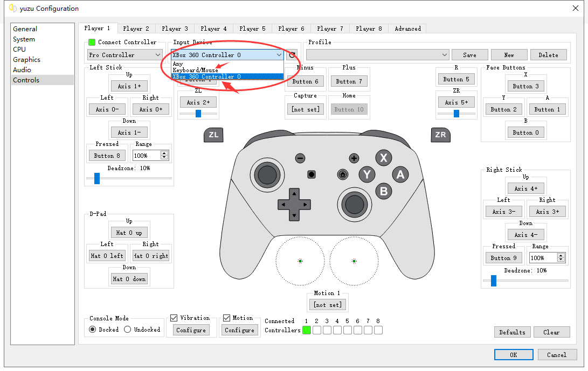Screen dimensions: 588x371
Task: Click the refresh input devices icon
Action: tap(292, 55)
